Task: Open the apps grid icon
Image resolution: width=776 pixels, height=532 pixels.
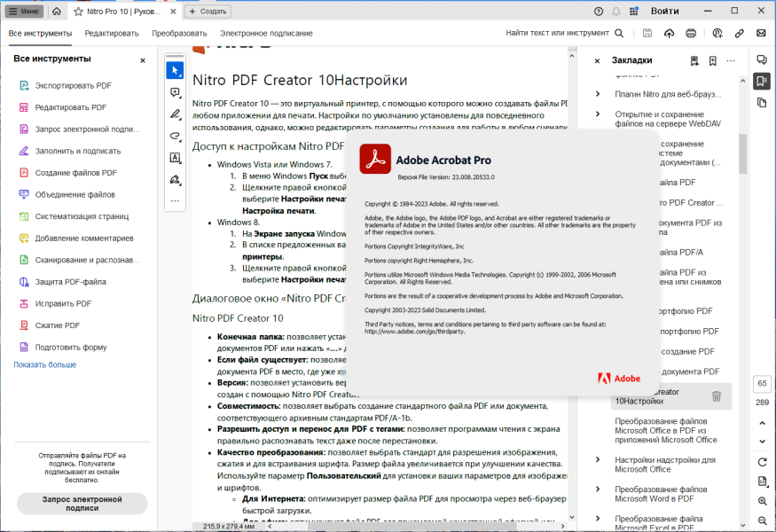Action: [633, 12]
